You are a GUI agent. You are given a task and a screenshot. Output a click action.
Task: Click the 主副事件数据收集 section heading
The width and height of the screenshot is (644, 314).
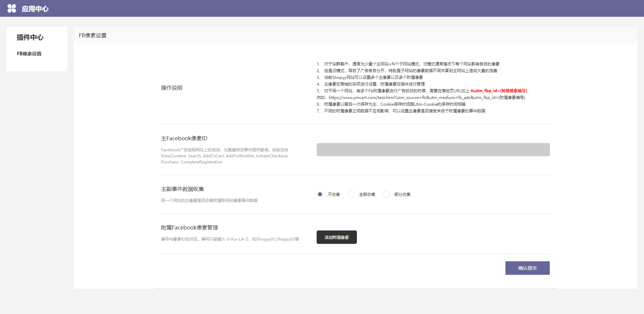click(x=182, y=189)
